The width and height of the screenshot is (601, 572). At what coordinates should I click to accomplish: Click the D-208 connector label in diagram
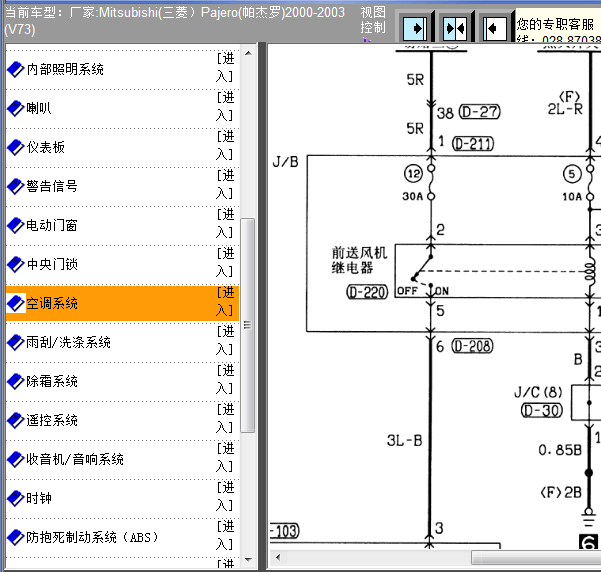473,347
